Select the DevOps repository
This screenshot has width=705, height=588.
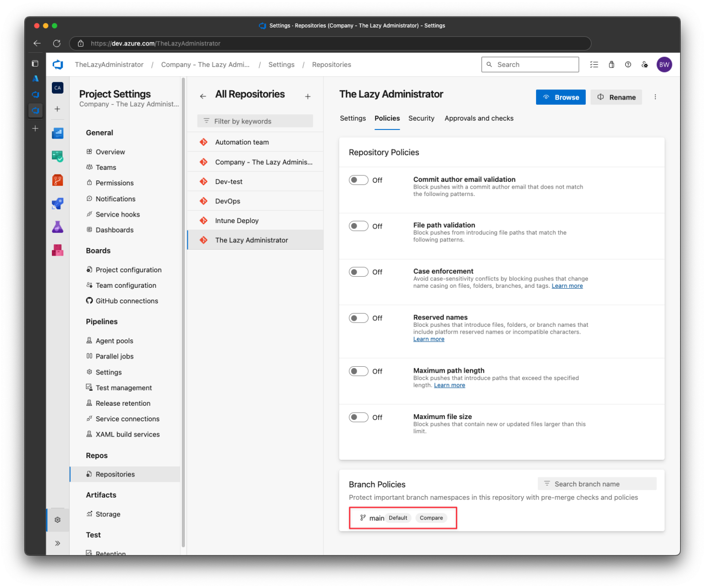click(255, 201)
